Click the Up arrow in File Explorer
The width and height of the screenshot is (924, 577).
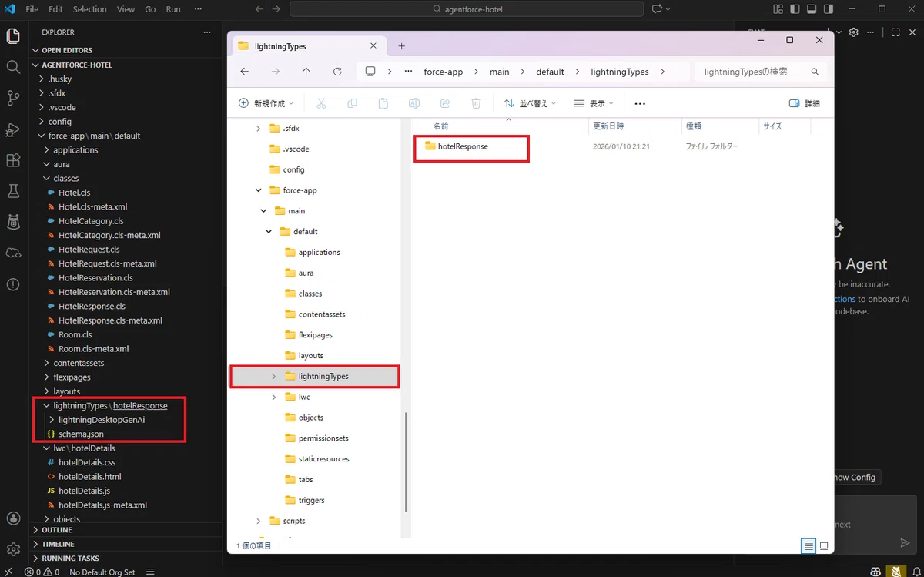[306, 72]
